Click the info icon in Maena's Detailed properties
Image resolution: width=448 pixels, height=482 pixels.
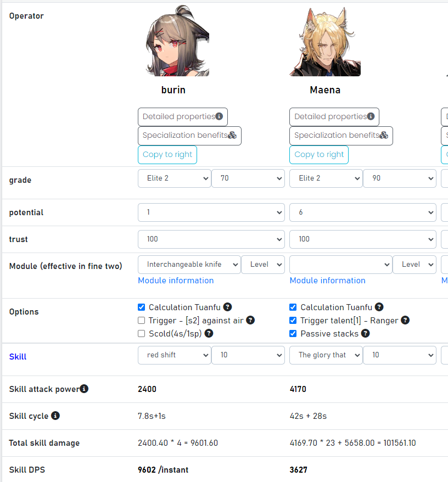click(371, 116)
